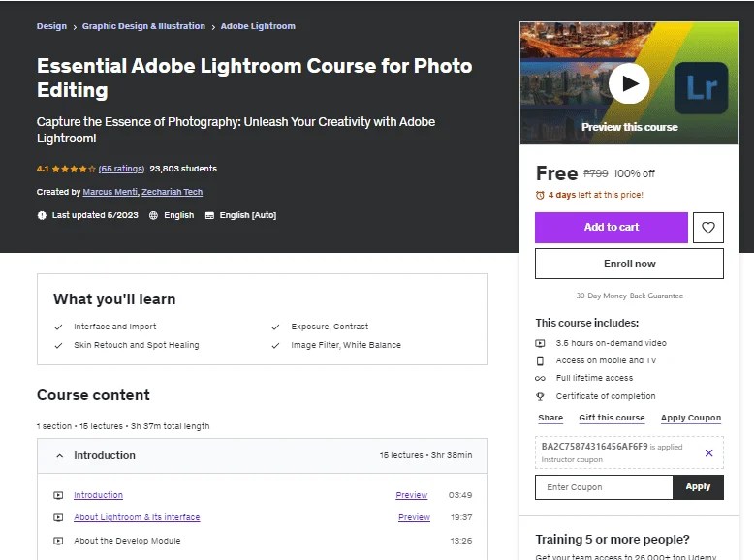The image size is (754, 560).
Task: Click the '3.5 hours on-demand video' text
Action: pos(611,343)
